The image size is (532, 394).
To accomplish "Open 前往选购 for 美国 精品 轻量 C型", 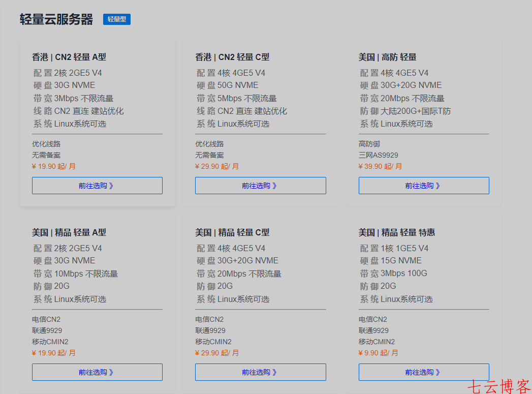I will coord(260,372).
